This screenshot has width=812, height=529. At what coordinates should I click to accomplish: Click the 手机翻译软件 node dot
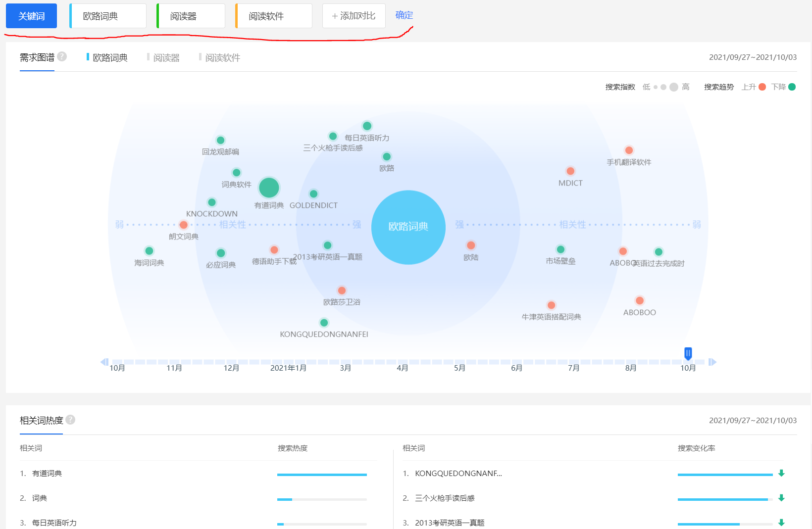(x=629, y=150)
